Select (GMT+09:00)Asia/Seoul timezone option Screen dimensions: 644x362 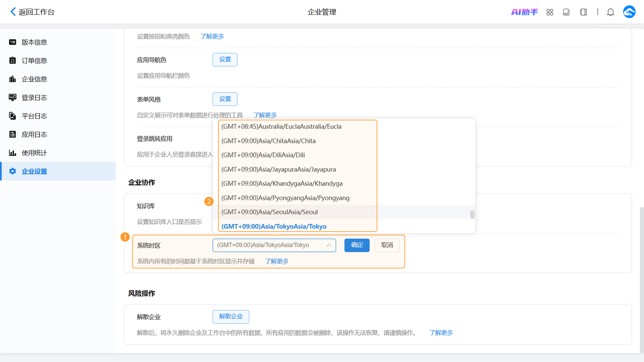270,212
